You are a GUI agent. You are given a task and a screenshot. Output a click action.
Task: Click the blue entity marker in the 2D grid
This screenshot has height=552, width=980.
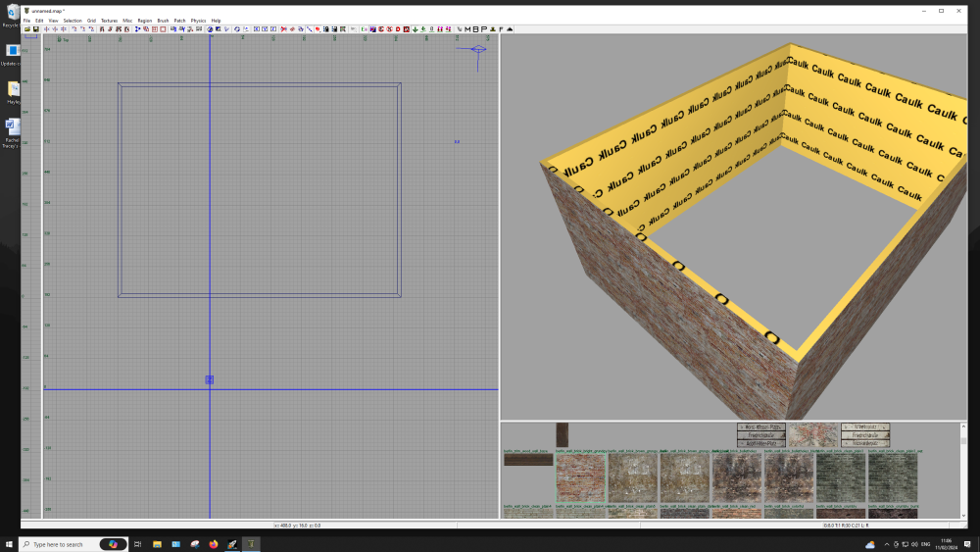click(210, 379)
